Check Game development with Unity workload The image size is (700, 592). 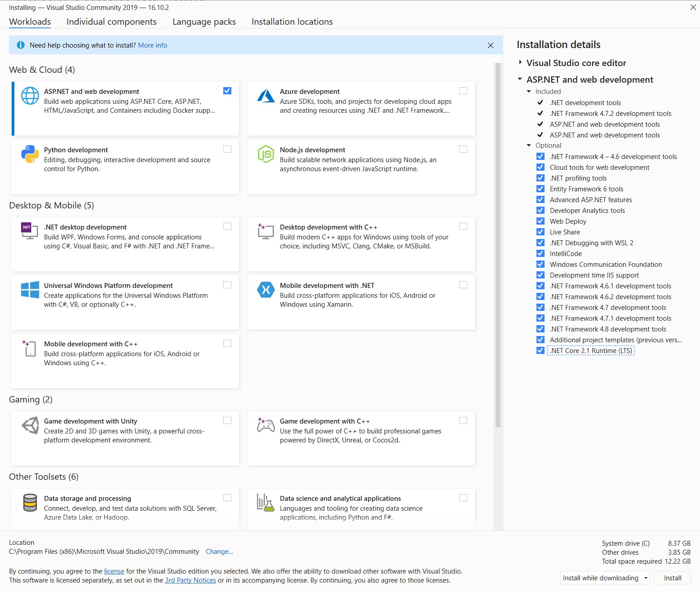point(227,420)
